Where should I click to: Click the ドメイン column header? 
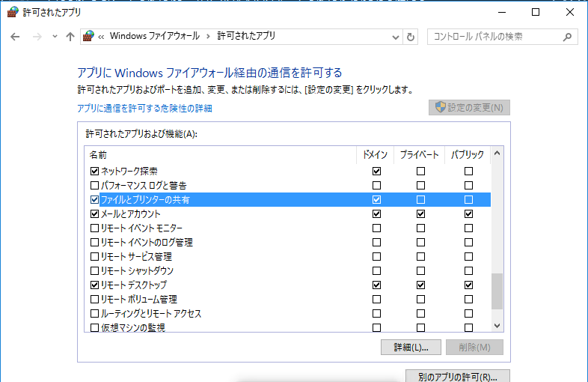pyautogui.click(x=375, y=155)
